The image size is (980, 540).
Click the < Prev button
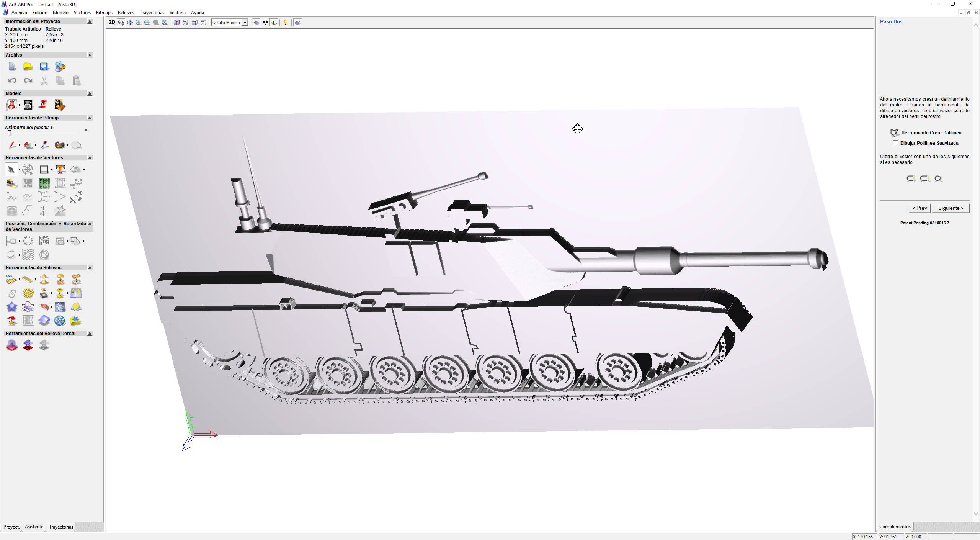point(920,208)
